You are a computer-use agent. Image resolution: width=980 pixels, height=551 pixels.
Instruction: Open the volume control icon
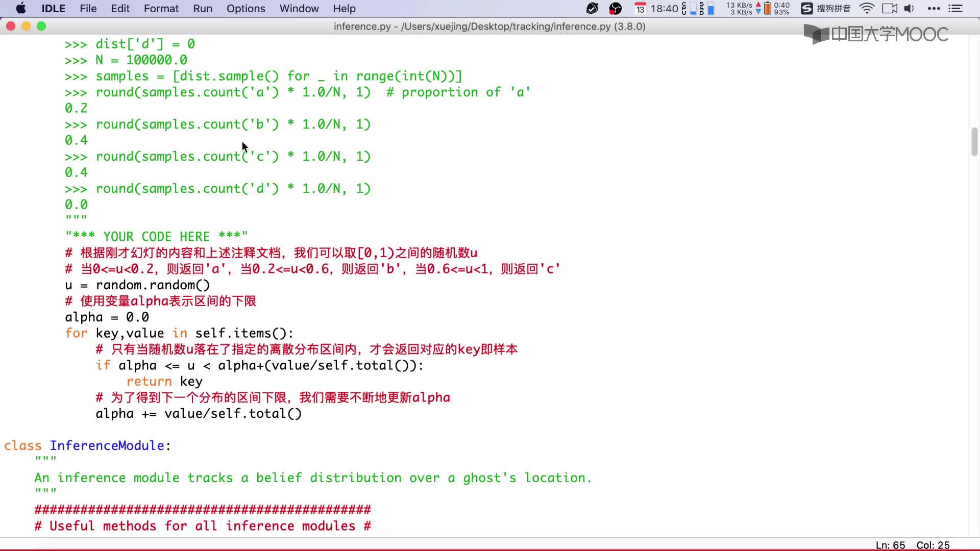point(909,9)
